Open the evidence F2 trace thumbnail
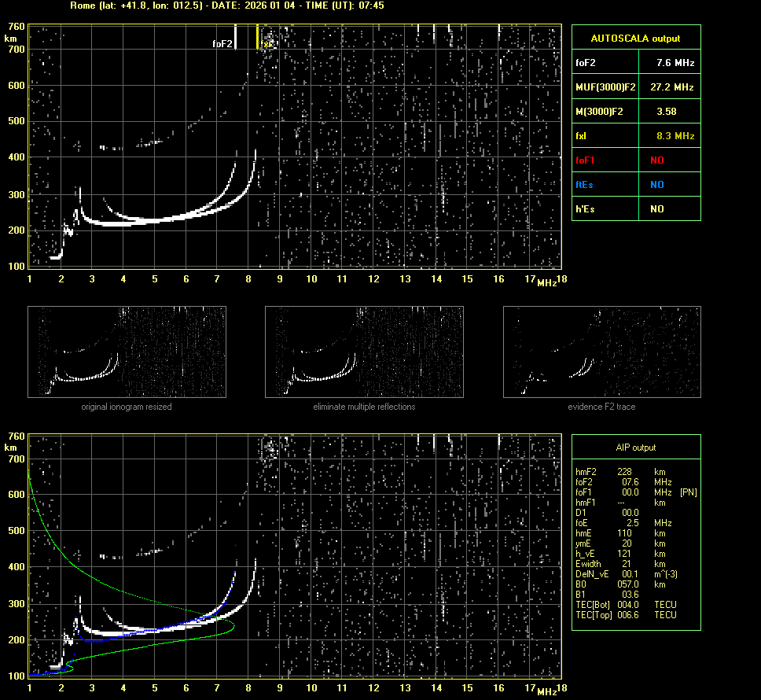 (601, 352)
